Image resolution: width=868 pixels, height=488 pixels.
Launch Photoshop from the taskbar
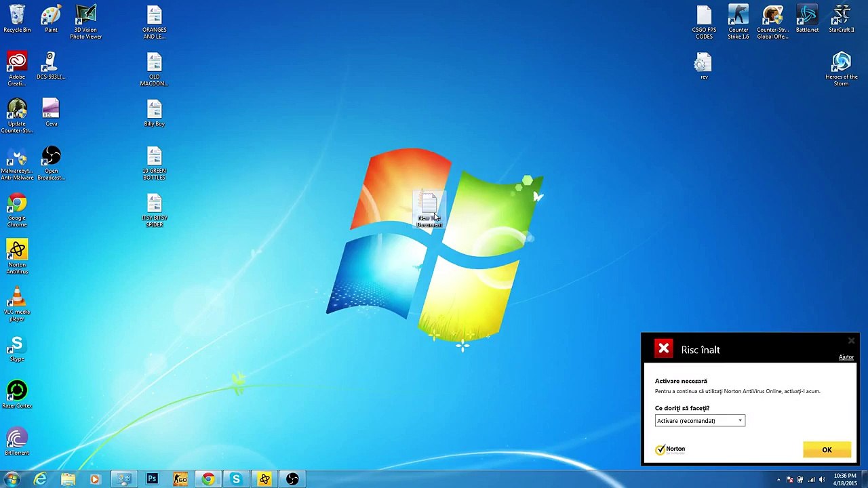152,479
